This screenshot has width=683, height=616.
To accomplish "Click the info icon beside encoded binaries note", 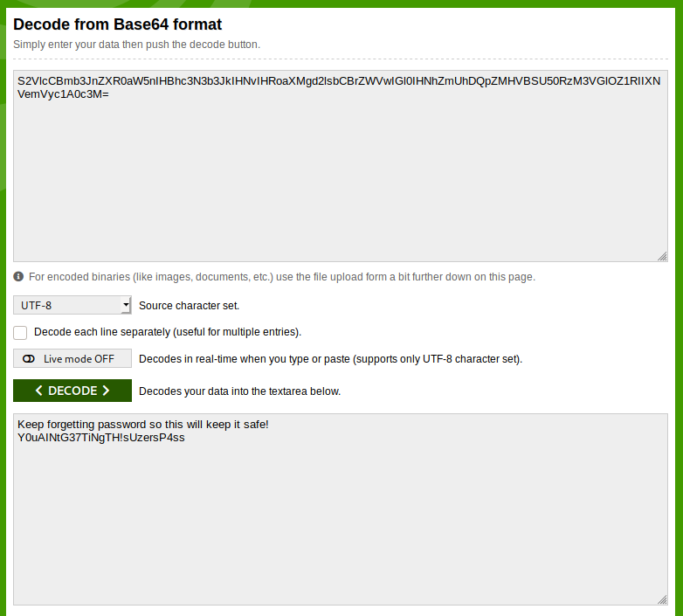I will coord(18,277).
